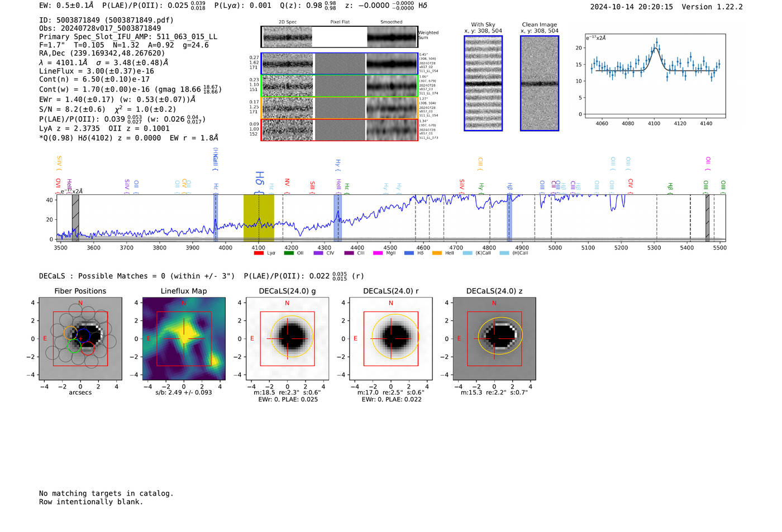
Task: Click the 's/b: 2.49 +/- 0.093' caption
Action: click(x=184, y=392)
